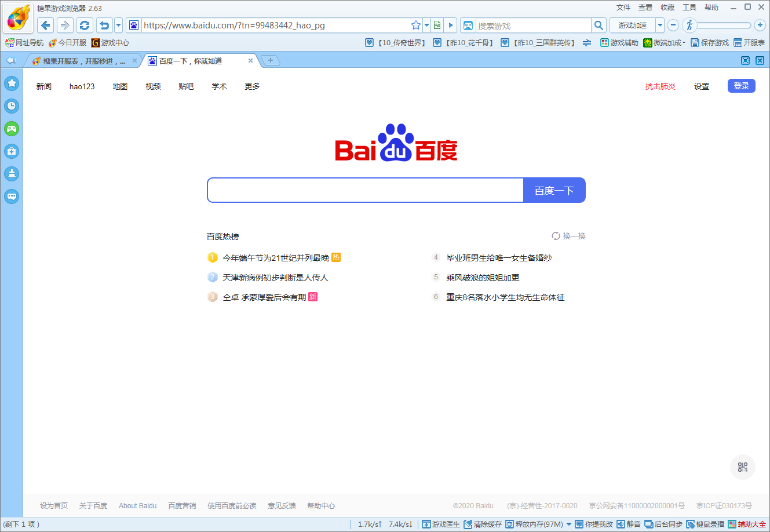Click 保存游戏 save icon button
Viewport: 770px width, 532px height.
(710, 43)
